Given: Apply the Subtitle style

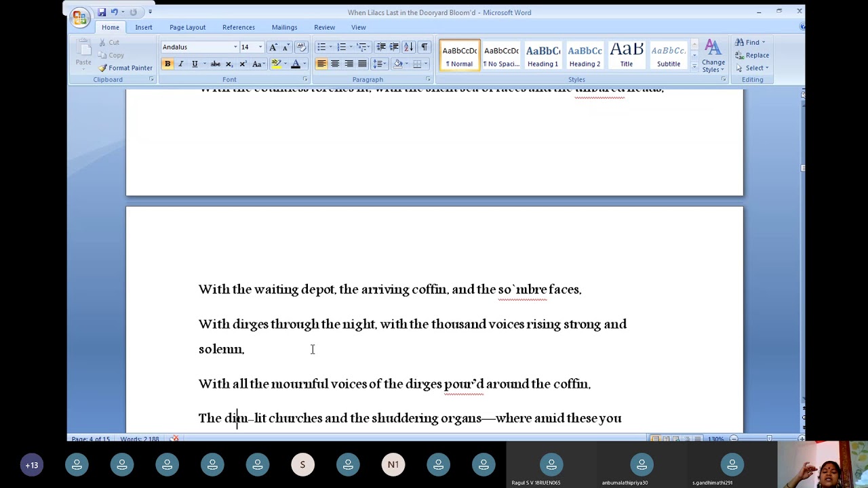Looking at the screenshot, I should 669,56.
